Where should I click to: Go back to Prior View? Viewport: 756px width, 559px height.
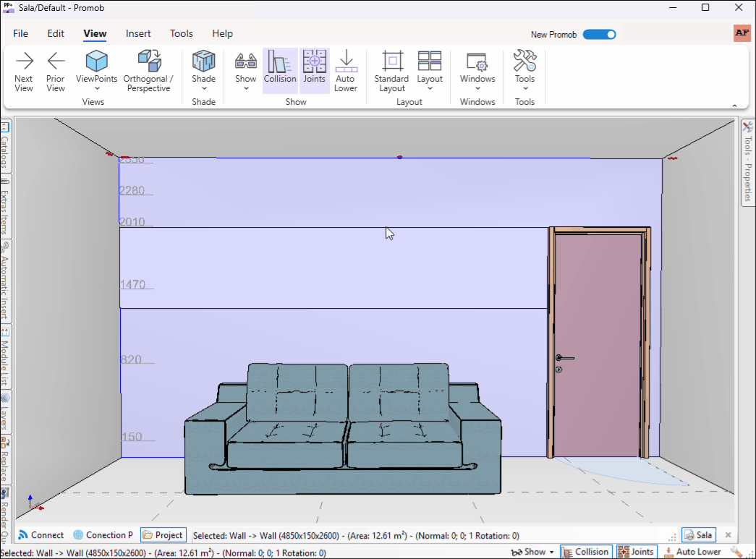click(56, 71)
